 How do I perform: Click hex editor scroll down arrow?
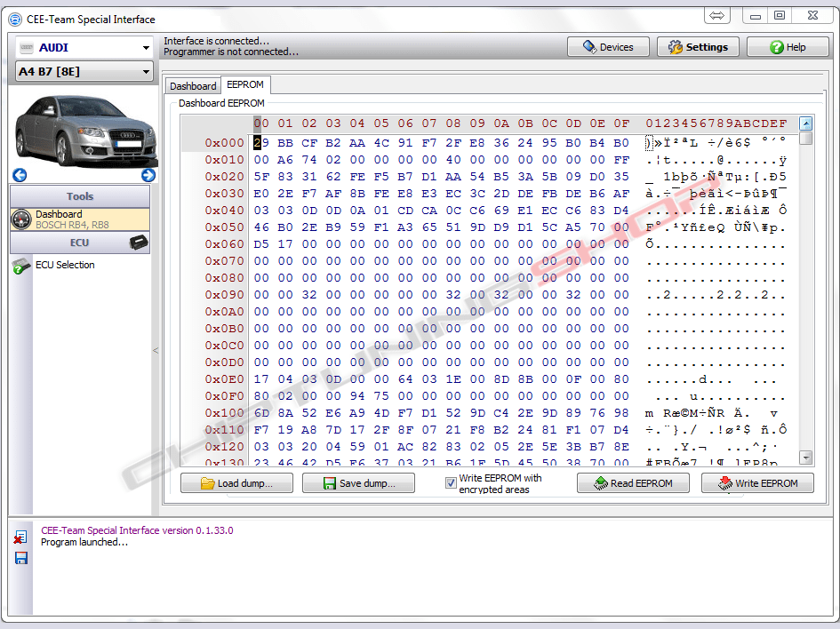point(805,458)
